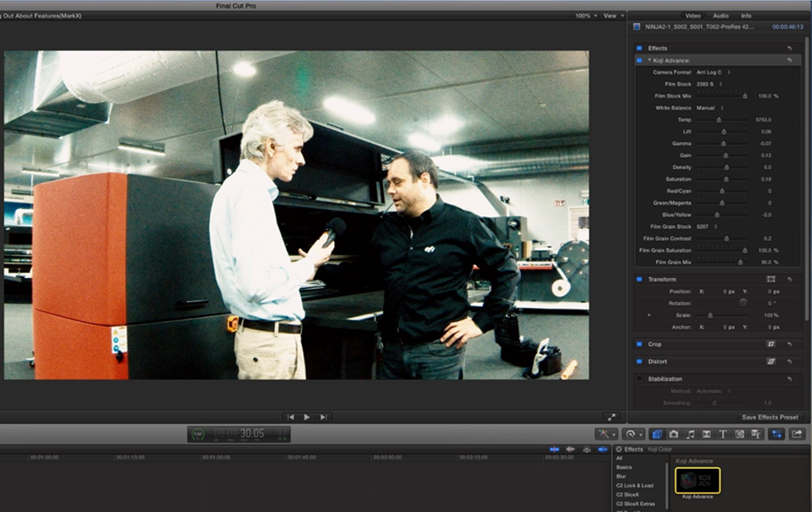Select the C2 SliceX Extras category
This screenshot has height=512, width=812.
[635, 503]
